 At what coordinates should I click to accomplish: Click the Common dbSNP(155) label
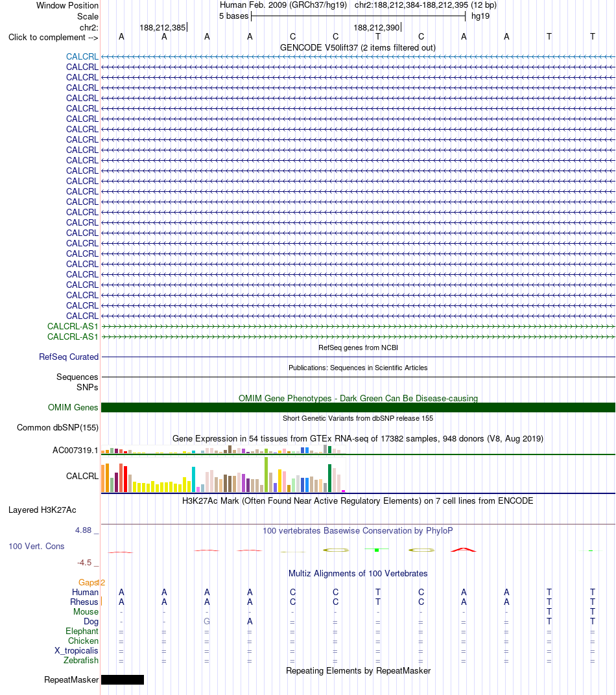(x=58, y=428)
